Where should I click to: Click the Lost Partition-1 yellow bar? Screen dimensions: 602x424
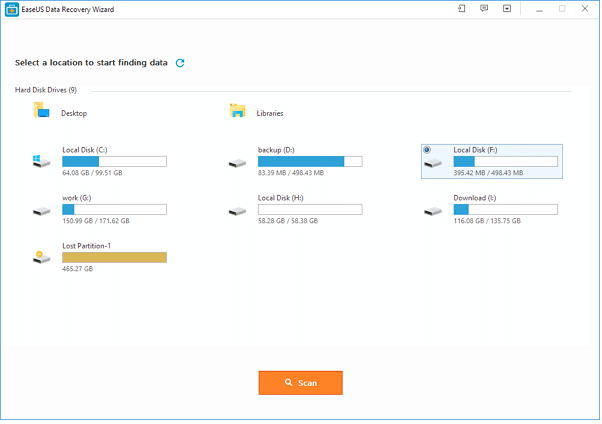tap(114, 257)
